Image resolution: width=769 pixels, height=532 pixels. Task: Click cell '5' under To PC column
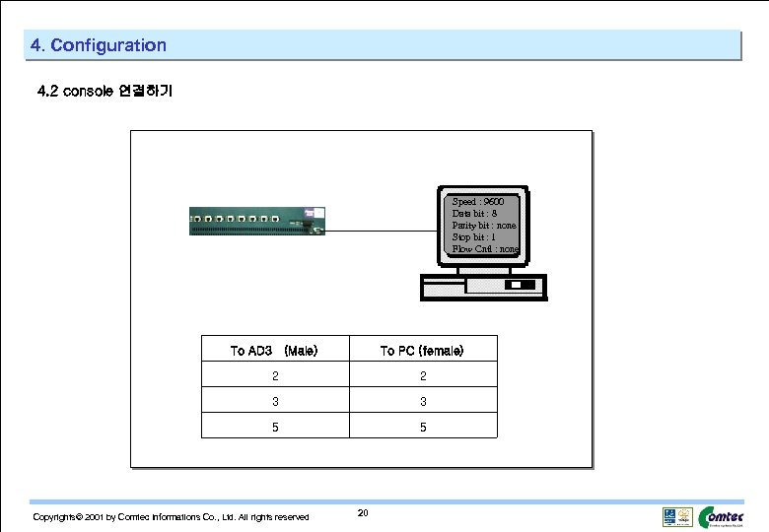[423, 427]
